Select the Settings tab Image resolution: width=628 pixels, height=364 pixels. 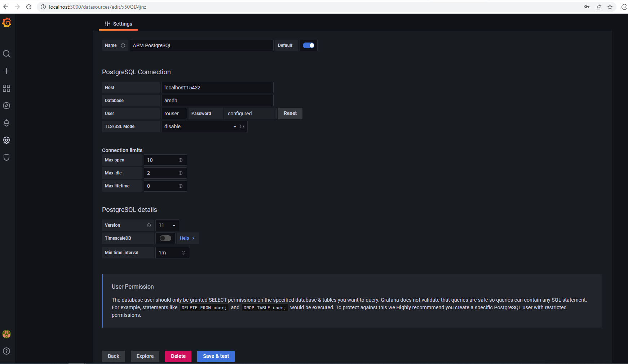(119, 24)
